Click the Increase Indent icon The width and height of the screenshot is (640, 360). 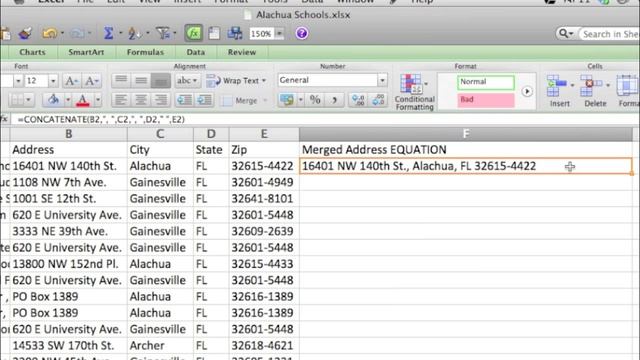click(x=204, y=100)
